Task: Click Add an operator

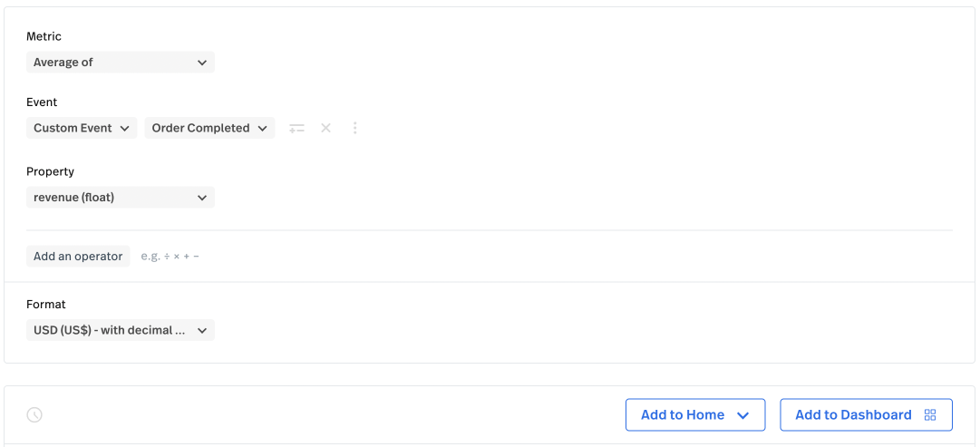Action: [78, 257]
